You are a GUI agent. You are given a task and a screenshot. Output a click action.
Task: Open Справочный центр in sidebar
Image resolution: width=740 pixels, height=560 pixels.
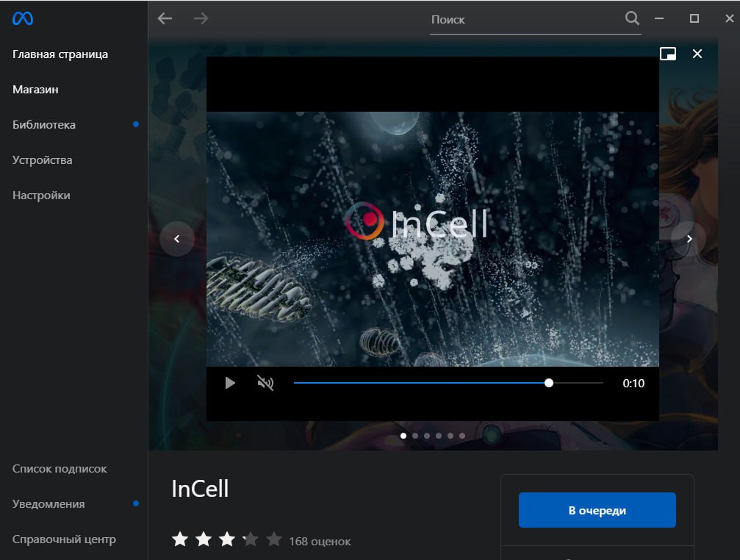coord(64,539)
